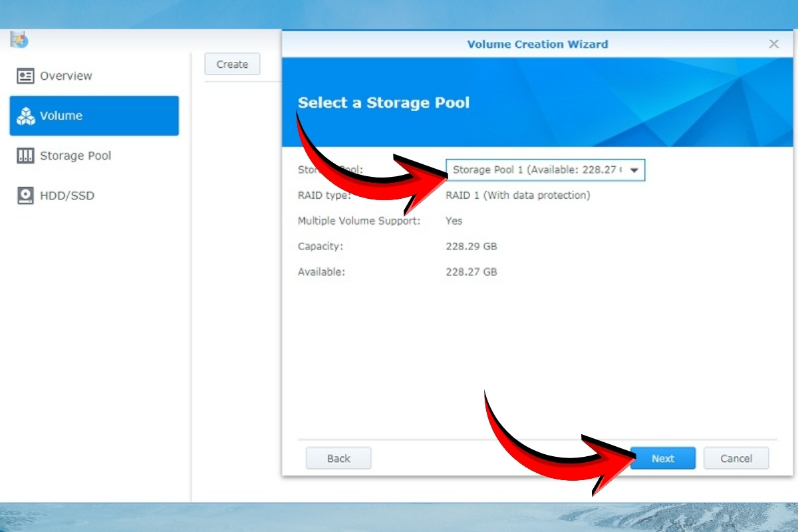Screen dimensions: 798x532
Task: Proceed with the Next button
Action: (x=663, y=458)
